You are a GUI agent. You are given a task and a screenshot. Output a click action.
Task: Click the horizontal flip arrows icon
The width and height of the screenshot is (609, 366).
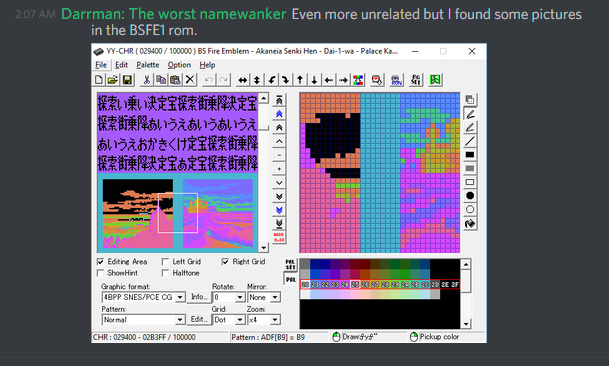pos(242,80)
